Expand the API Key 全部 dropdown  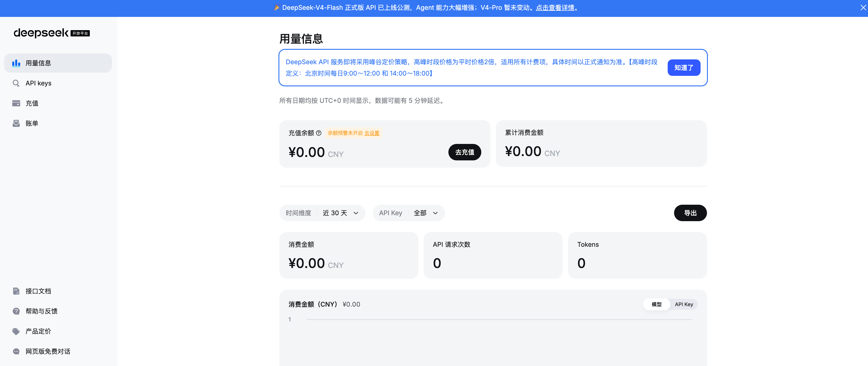tap(408, 213)
